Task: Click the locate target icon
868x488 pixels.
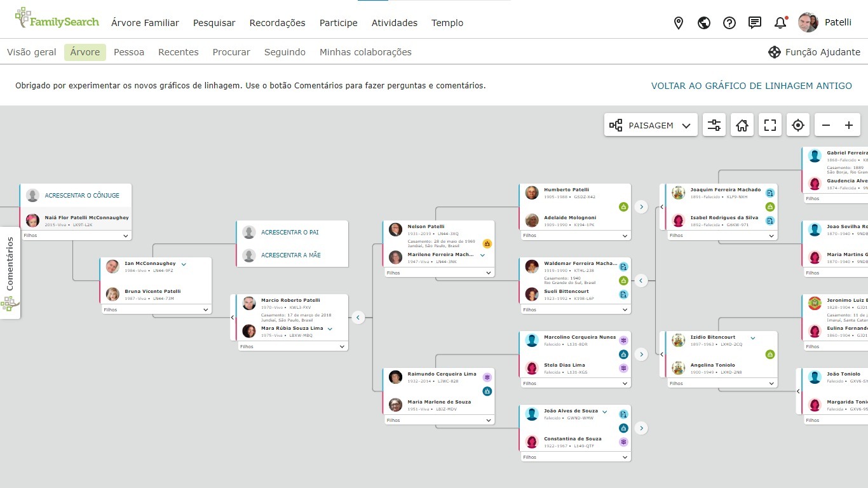Action: 798,125
